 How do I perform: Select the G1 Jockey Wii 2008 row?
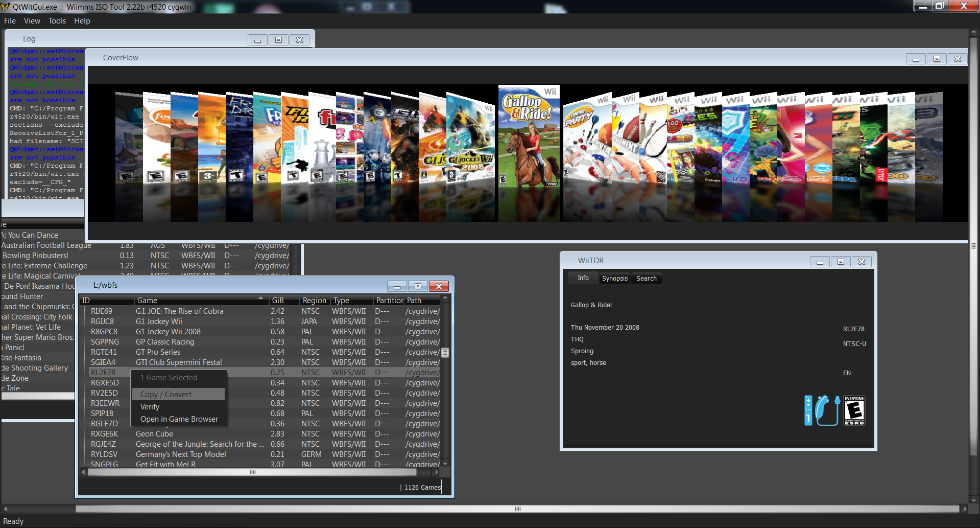click(260, 332)
